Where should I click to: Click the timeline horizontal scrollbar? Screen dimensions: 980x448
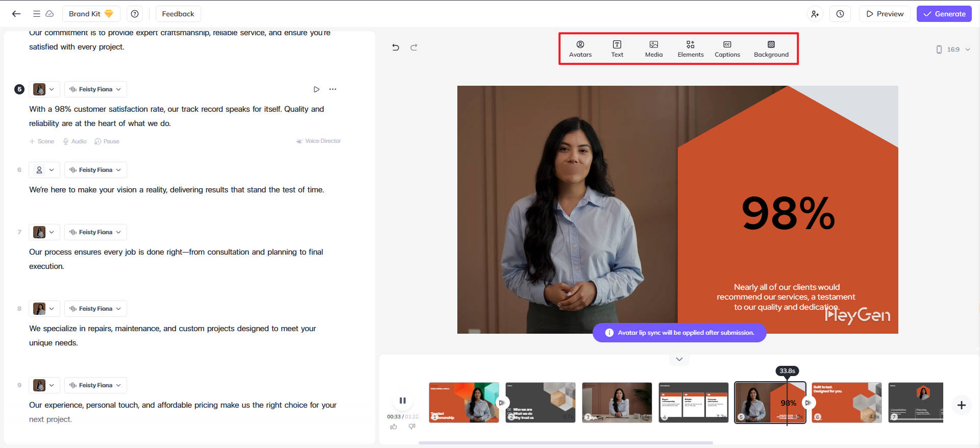click(566, 443)
